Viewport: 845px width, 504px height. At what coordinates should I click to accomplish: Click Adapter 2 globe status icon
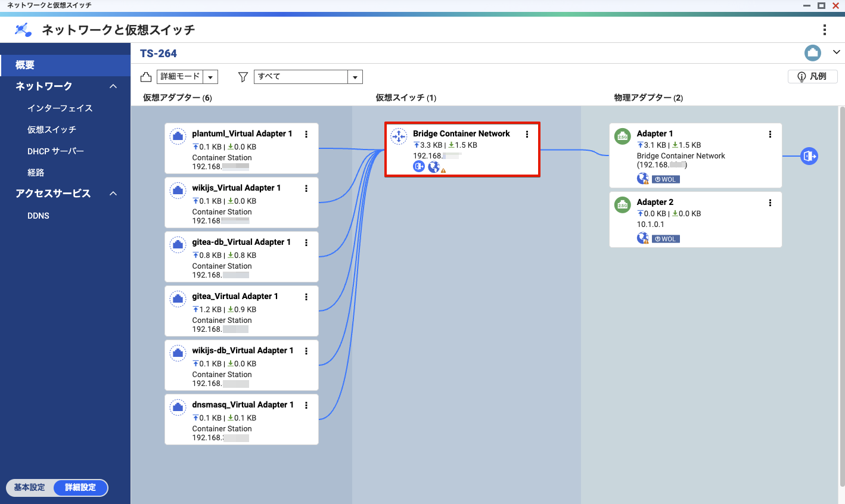(x=642, y=238)
